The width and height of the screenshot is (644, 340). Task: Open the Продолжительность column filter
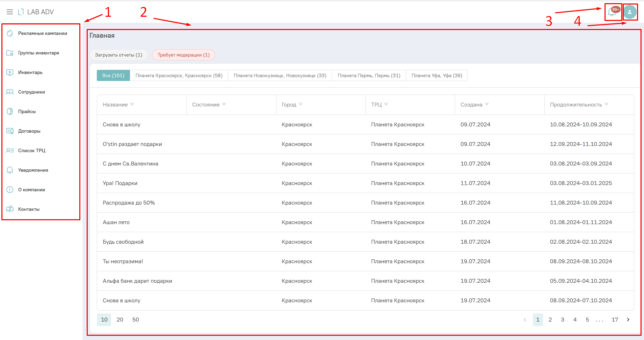pyautogui.click(x=606, y=104)
